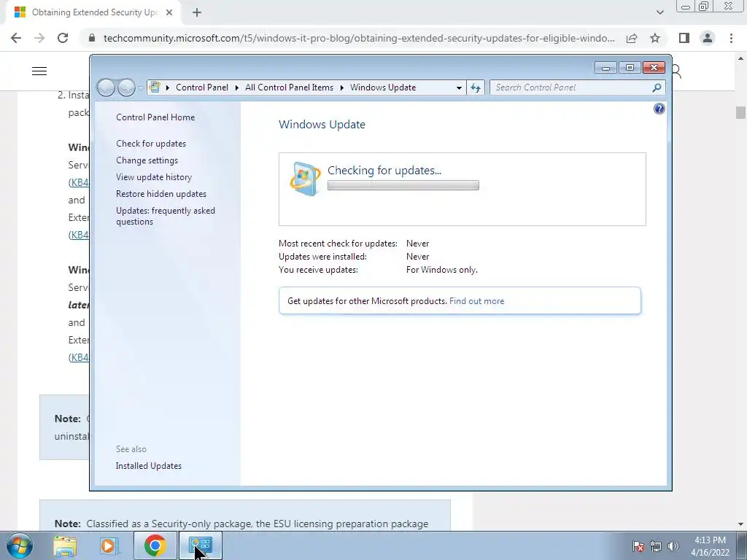Open a new Chrome tab
The height and width of the screenshot is (560, 747).
[197, 12]
